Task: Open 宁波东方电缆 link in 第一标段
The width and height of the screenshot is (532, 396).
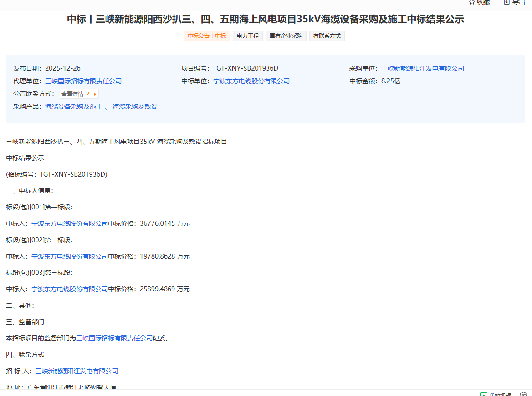Action: (70, 223)
